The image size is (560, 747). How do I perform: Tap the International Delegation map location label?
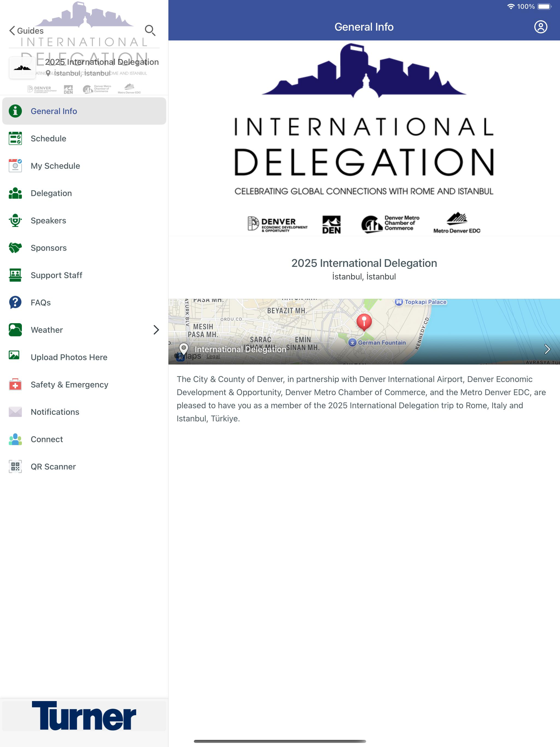[240, 349]
